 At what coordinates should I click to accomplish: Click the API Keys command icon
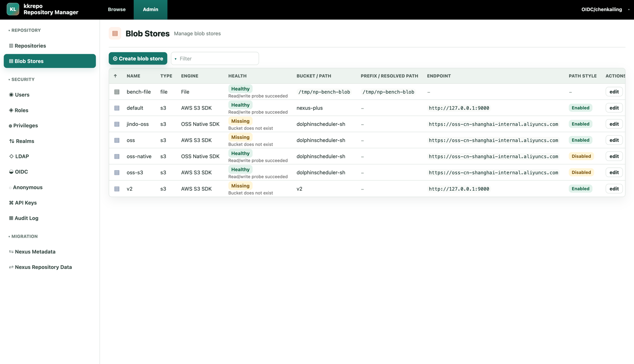[11, 203]
